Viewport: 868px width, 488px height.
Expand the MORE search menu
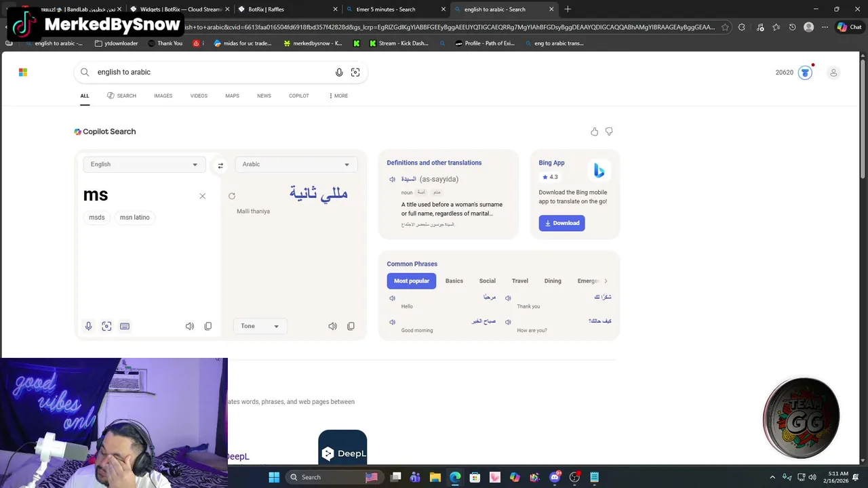338,96
